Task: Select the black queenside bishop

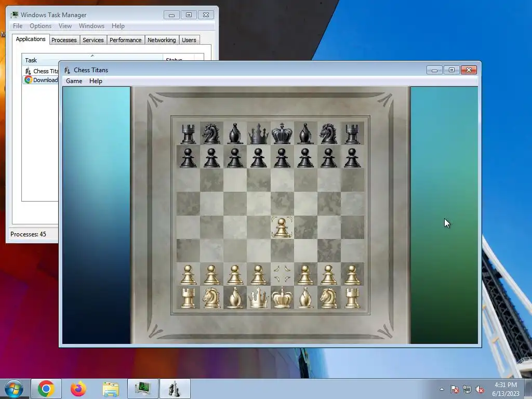Action: pos(235,134)
